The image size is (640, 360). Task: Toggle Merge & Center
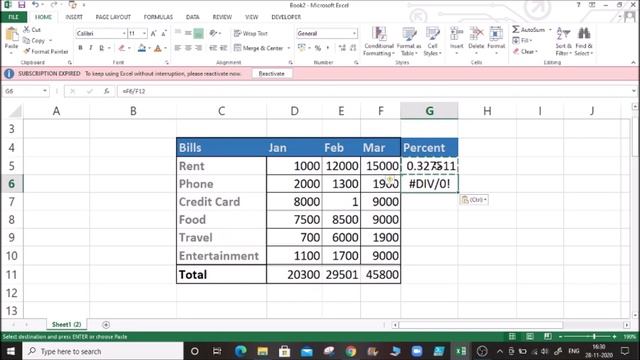pos(259,48)
